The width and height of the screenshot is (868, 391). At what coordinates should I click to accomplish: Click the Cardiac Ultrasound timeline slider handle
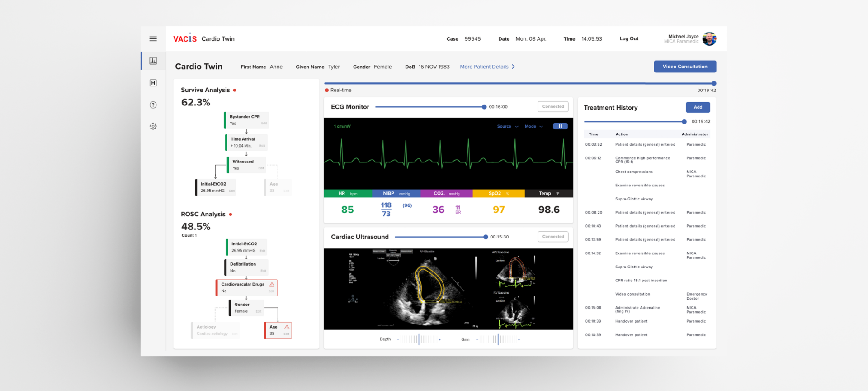point(486,237)
